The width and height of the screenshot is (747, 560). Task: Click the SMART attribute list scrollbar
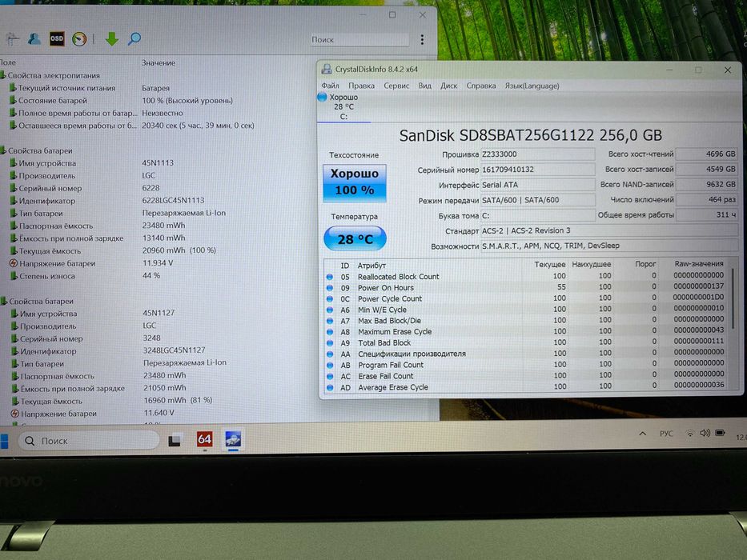(733, 298)
